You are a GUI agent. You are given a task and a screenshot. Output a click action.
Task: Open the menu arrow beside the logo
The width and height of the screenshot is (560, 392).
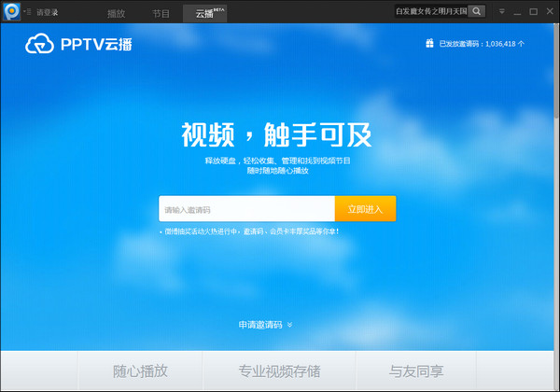[x=26, y=12]
